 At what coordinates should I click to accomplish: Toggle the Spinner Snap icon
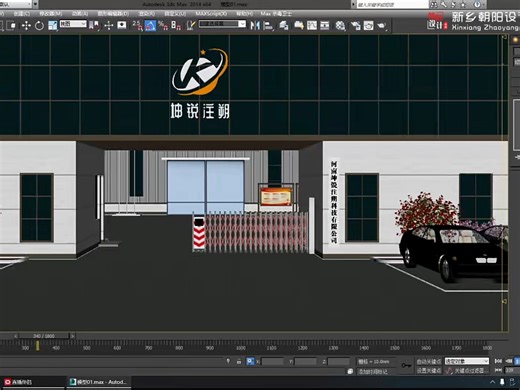coord(176,26)
